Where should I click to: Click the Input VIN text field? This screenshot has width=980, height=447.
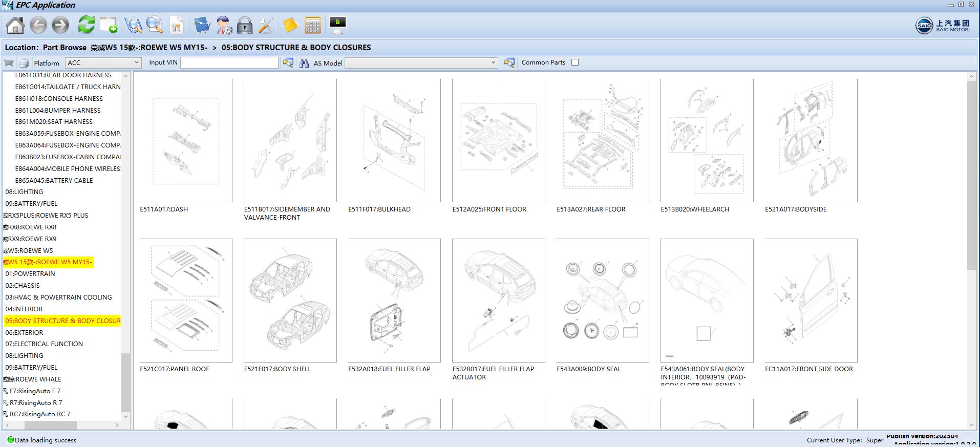pos(229,62)
